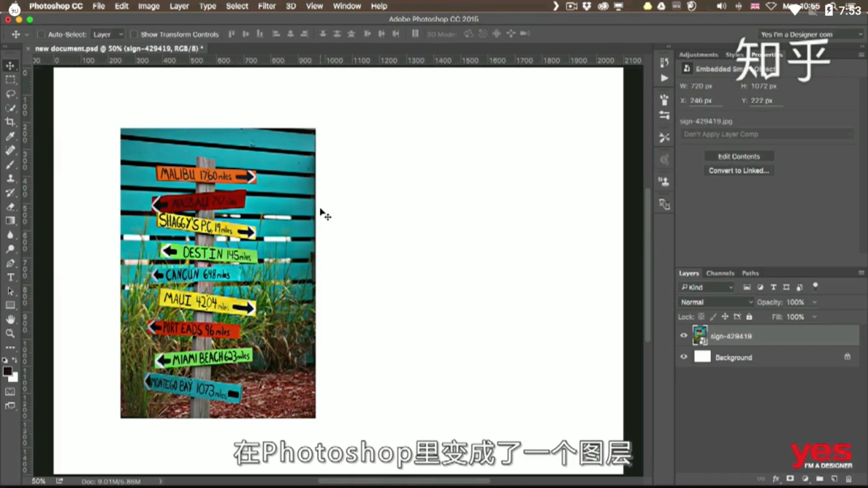Pick the Clone Stamp tool
Viewport: 868px width, 488px height.
pyautogui.click(x=10, y=178)
